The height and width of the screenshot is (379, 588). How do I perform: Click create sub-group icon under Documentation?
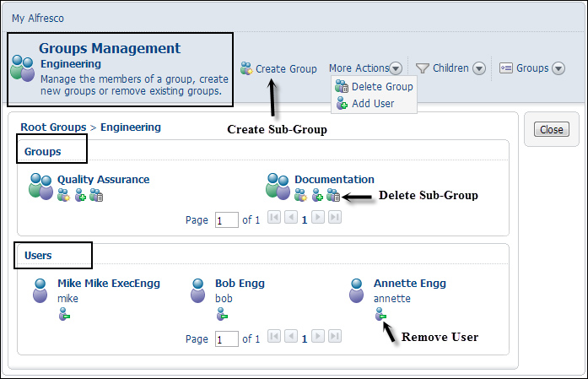point(301,195)
